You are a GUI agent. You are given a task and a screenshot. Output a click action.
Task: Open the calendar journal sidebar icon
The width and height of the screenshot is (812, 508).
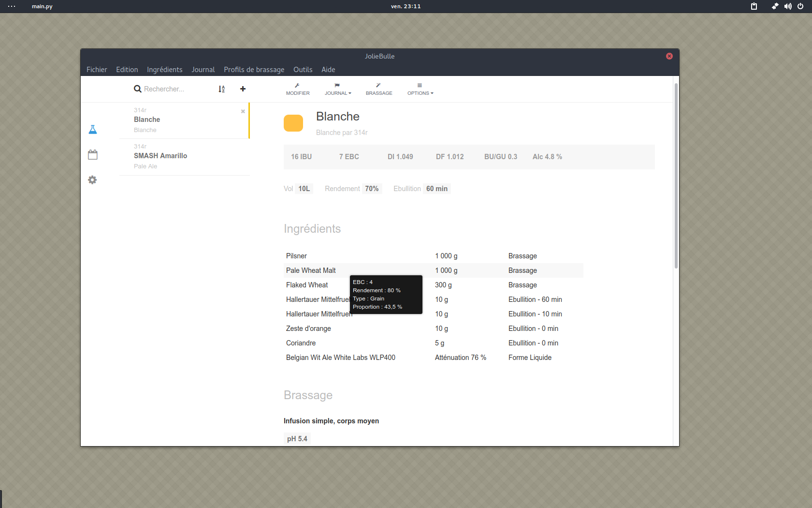(93, 155)
